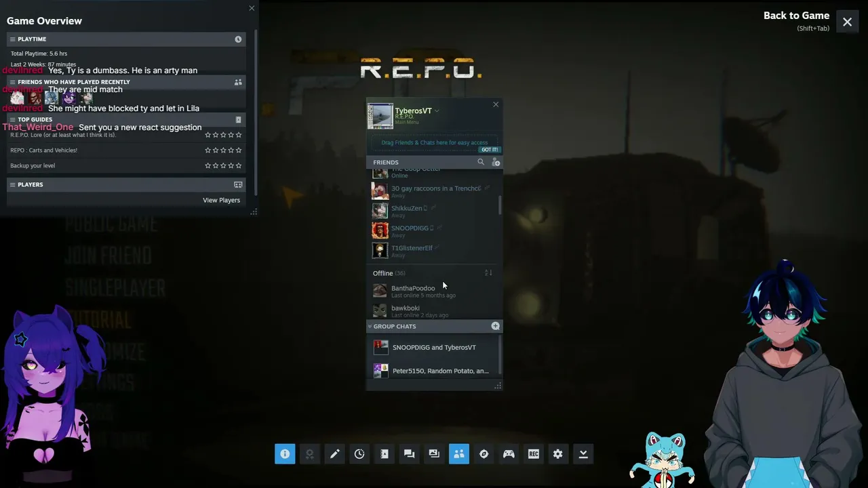
Task: Click the first recent-friend avatar in Game Overview
Action: pos(17,98)
